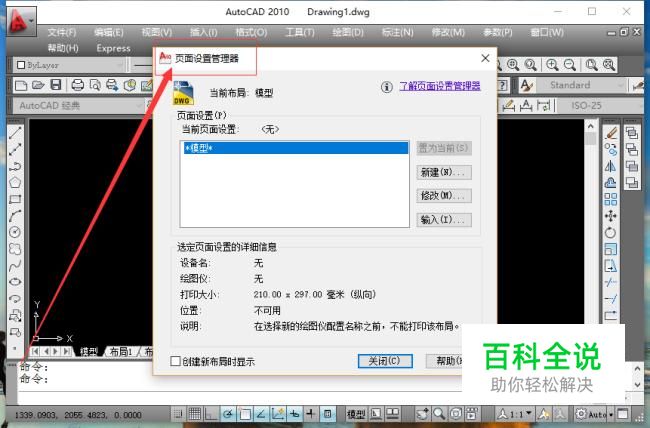Select the Mirror tool in modify toolbar
Screen dimensions: 650x428
click(611, 166)
